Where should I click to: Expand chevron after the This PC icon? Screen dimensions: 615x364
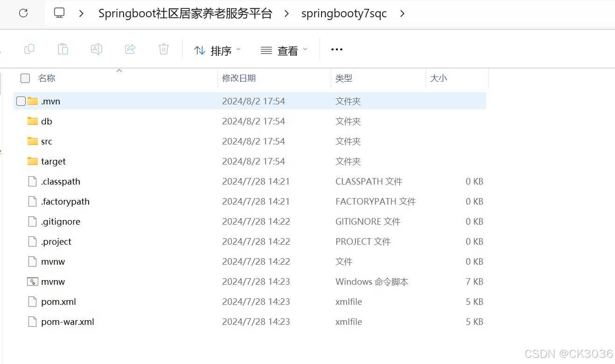(81, 14)
